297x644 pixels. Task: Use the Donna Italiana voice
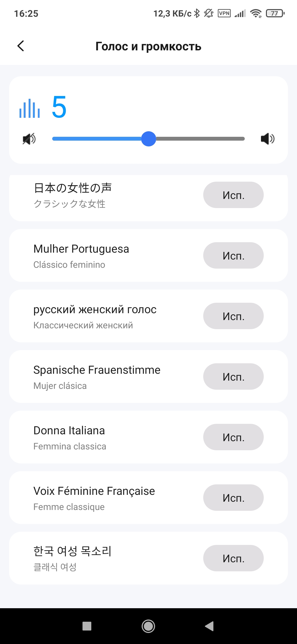(233, 437)
